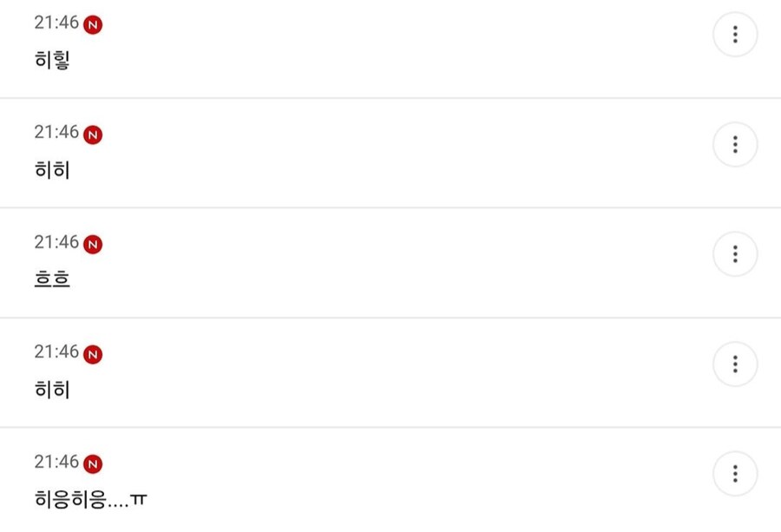The height and width of the screenshot is (532, 781).
Task: Click timestamp of the 히히 entry preceding 흐흐
Action: (x=56, y=133)
